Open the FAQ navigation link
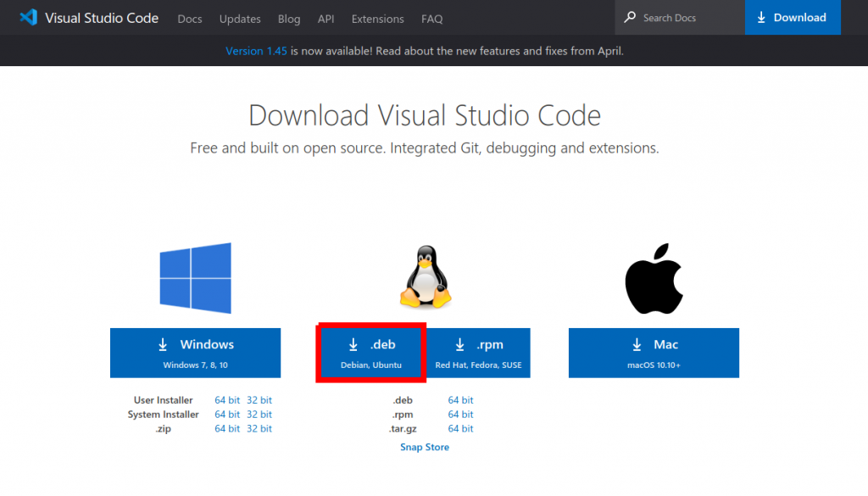The image size is (868, 496). click(432, 19)
